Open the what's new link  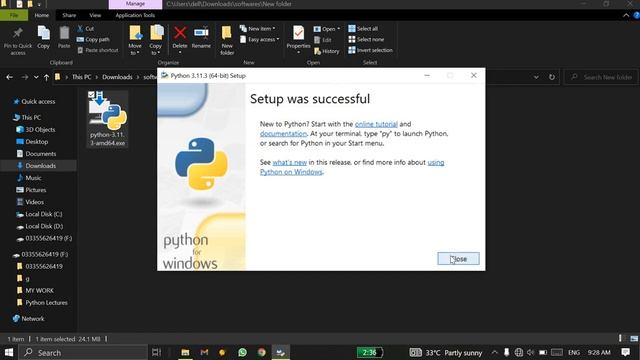289,162
